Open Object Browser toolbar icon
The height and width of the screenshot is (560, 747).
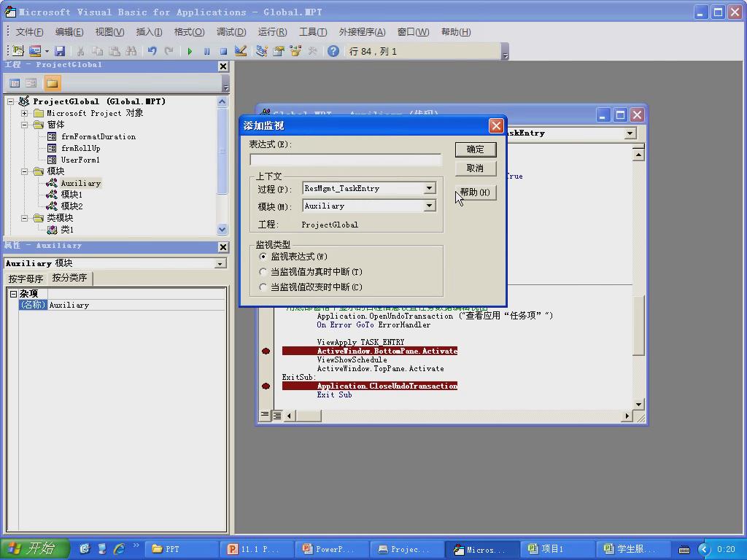295,51
